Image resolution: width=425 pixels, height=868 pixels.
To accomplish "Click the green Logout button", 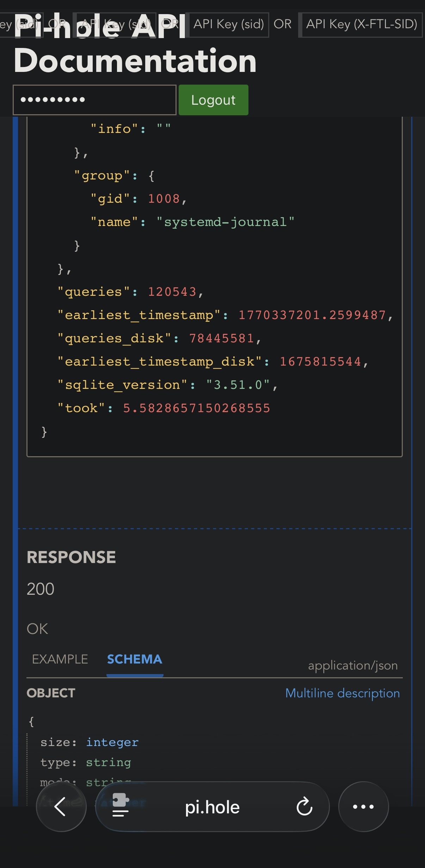I will (213, 100).
